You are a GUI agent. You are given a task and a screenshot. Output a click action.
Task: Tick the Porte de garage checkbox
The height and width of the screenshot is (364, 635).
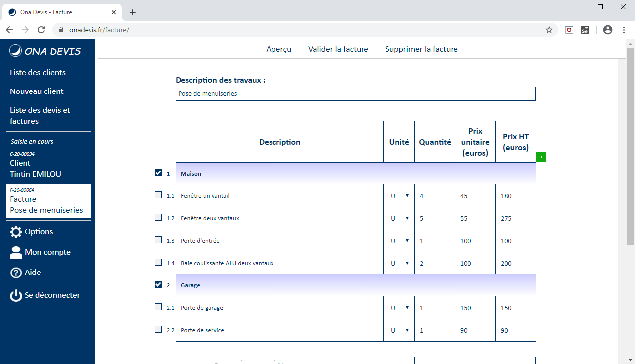click(x=158, y=307)
